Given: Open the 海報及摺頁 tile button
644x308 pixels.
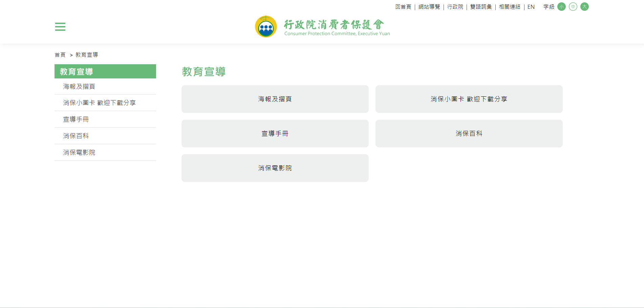Looking at the screenshot, I should [x=275, y=99].
